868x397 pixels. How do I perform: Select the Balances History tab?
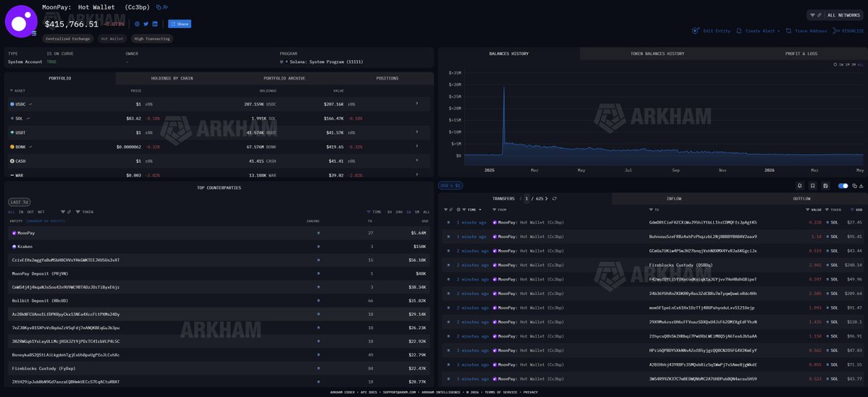(x=509, y=54)
